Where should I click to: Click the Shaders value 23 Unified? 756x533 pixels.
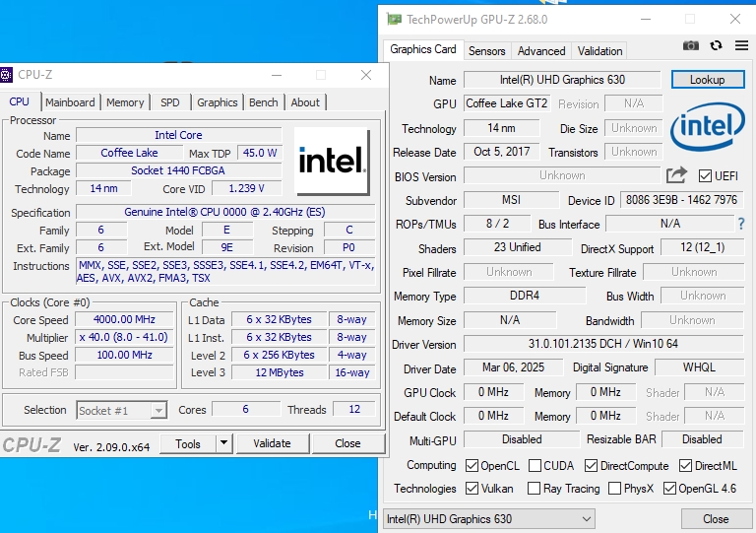pos(518,247)
